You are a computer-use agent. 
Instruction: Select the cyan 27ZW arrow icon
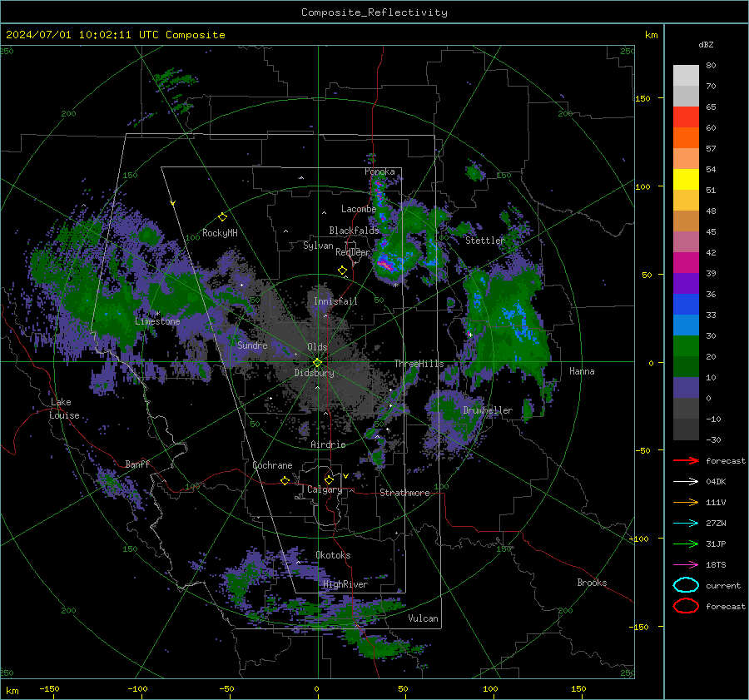(686, 524)
